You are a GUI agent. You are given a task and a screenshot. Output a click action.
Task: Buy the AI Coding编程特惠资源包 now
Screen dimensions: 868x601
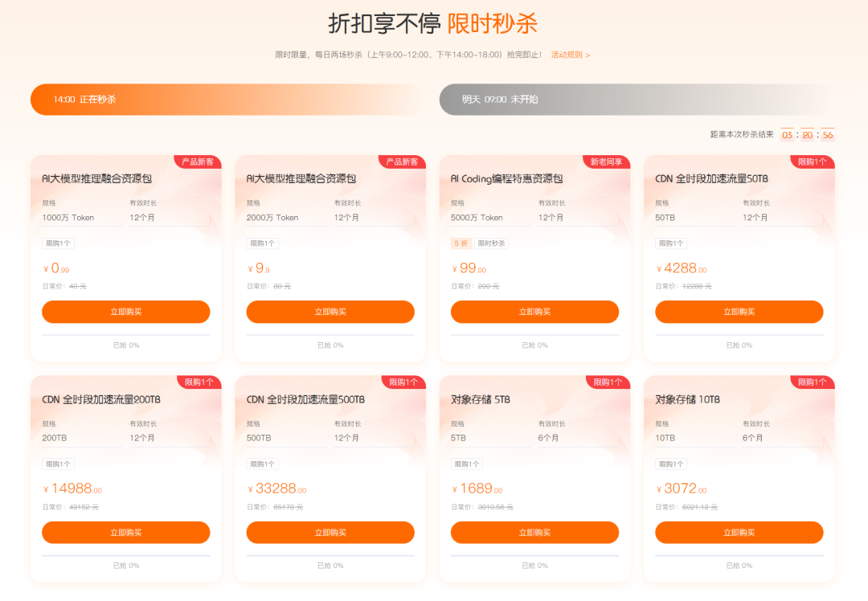pyautogui.click(x=534, y=312)
